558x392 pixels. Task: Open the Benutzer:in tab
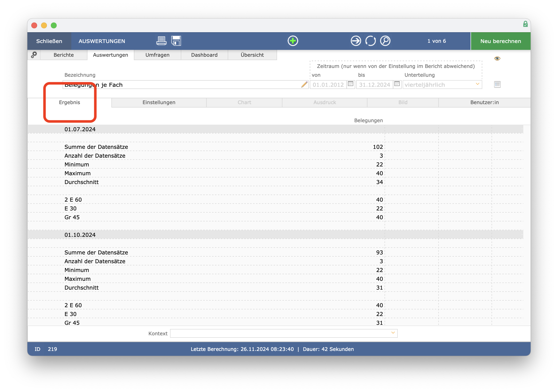(484, 102)
